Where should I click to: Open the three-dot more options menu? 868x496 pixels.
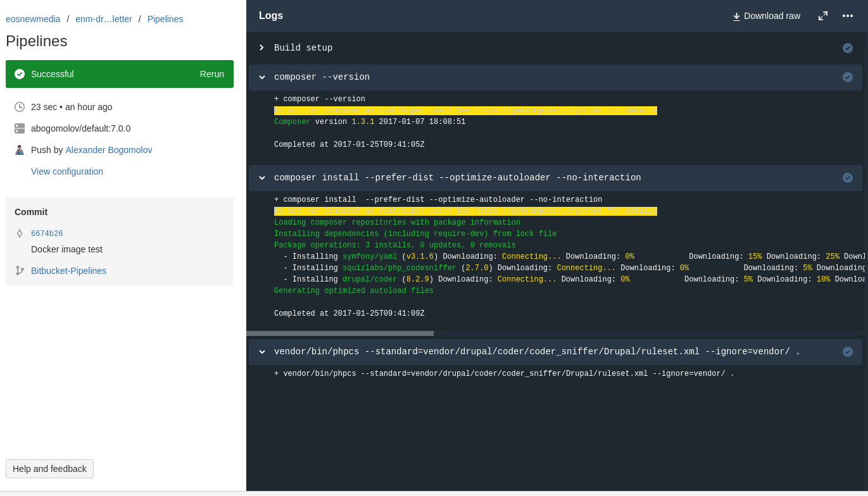848,16
